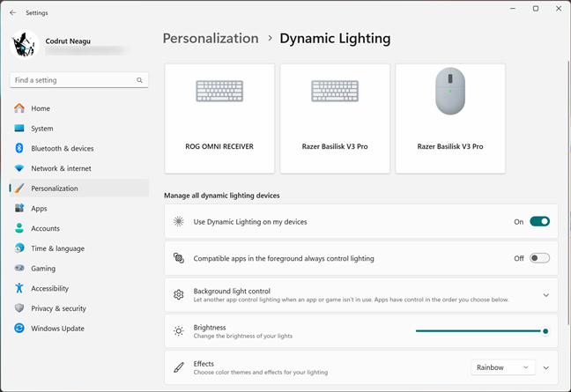The height and width of the screenshot is (392, 571).
Task: Click Codrut Neagu account name
Action: tap(68, 41)
